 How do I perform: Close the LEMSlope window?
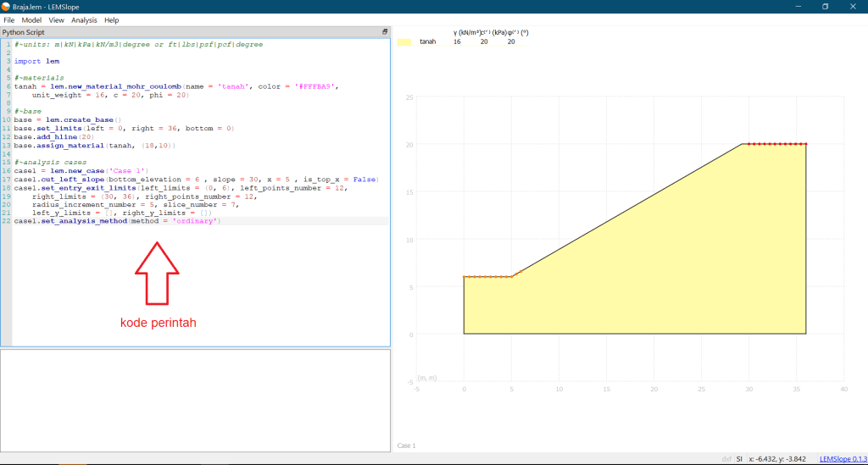point(854,6)
